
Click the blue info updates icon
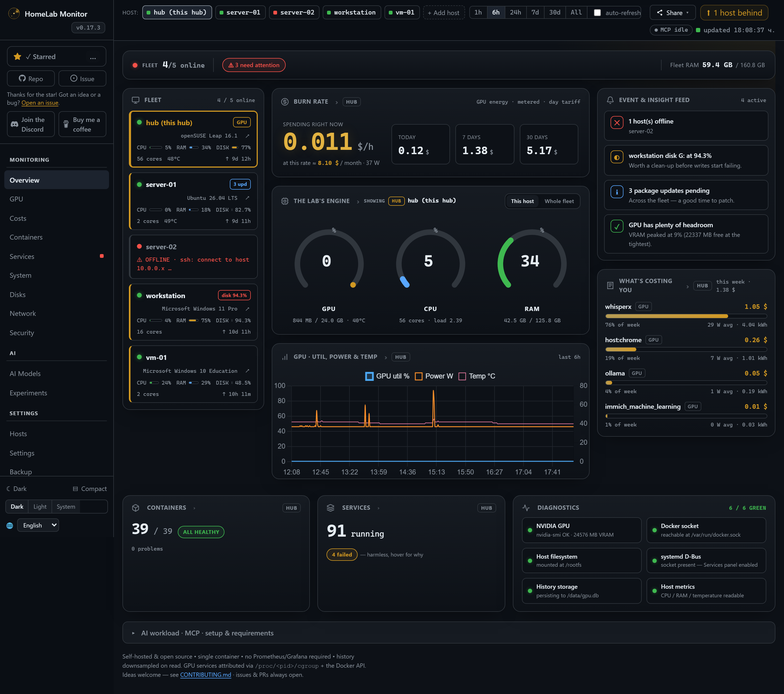[617, 192]
